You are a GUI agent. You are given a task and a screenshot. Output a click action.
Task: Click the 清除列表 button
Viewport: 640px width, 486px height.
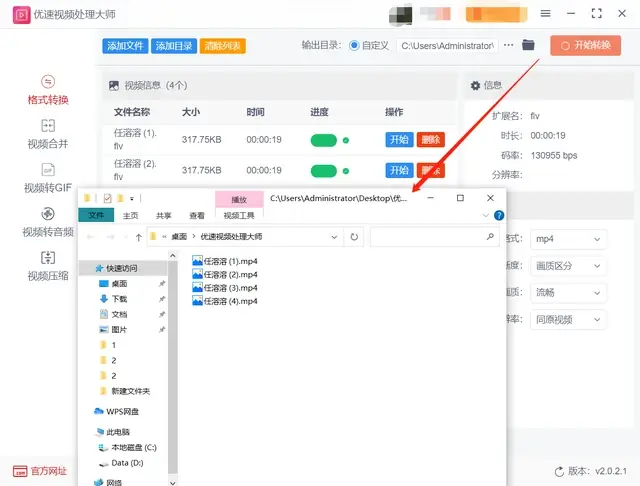(222, 46)
